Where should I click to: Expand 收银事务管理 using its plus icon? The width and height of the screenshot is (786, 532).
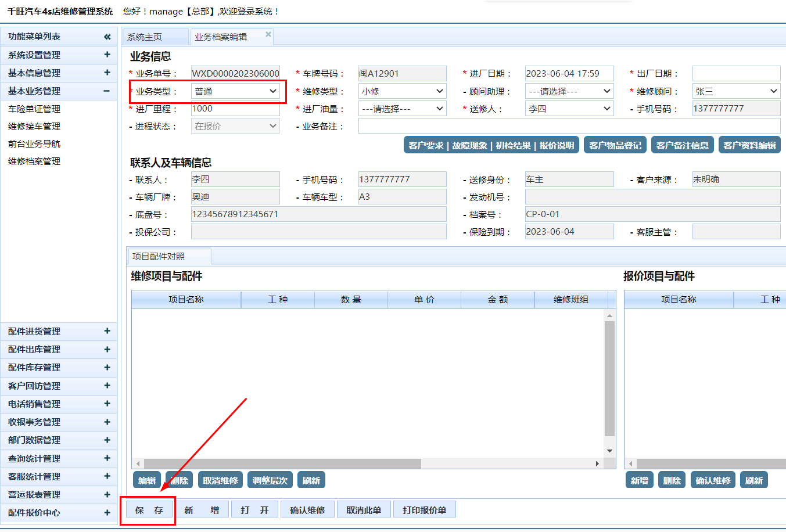coord(107,422)
